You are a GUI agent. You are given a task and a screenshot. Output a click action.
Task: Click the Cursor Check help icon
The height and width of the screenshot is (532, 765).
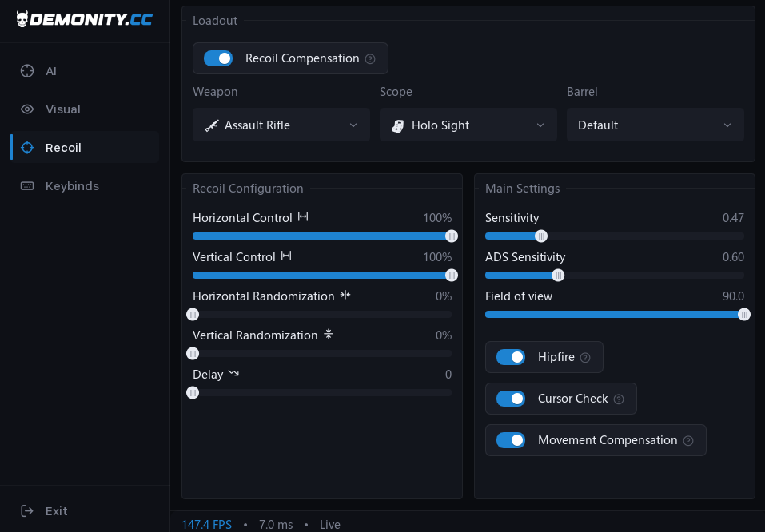click(619, 399)
